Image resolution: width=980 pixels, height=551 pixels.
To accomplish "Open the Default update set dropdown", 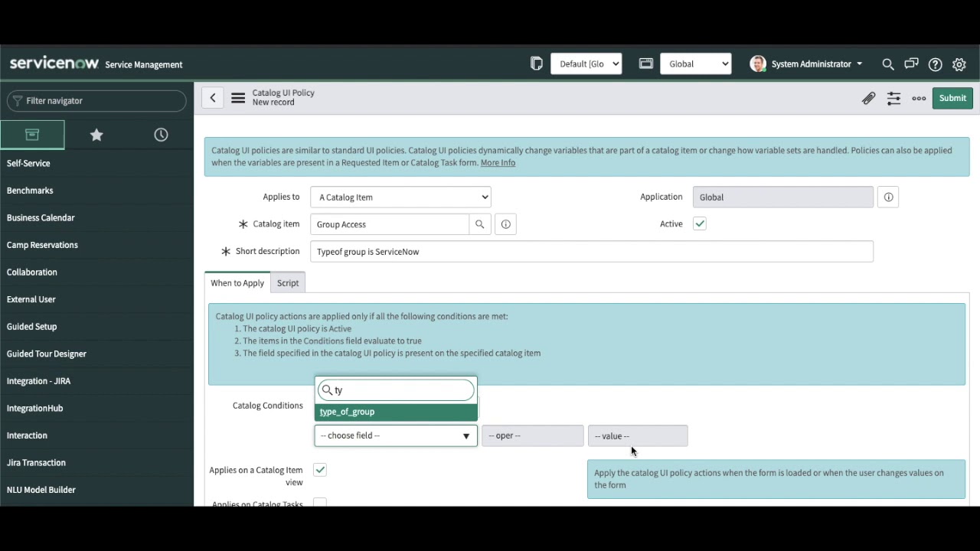I will [586, 64].
